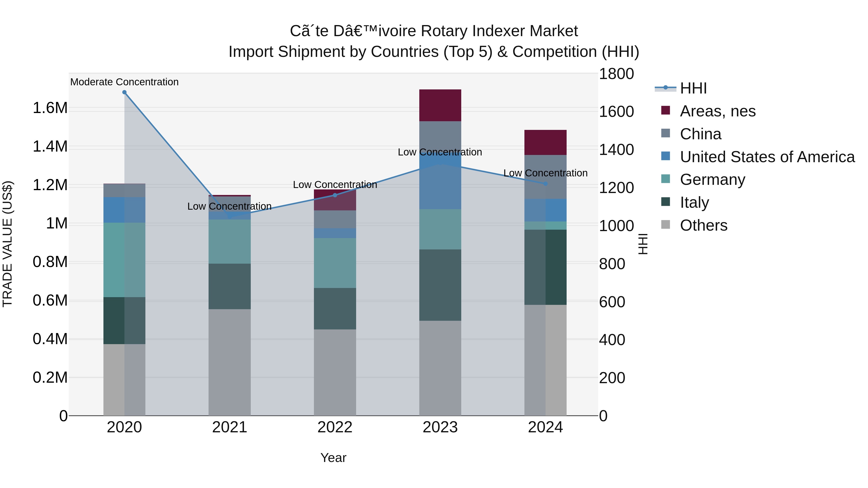Viewport: 868px width, 488px height.
Task: Click the 2020 Italy bar segment
Action: tap(124, 321)
